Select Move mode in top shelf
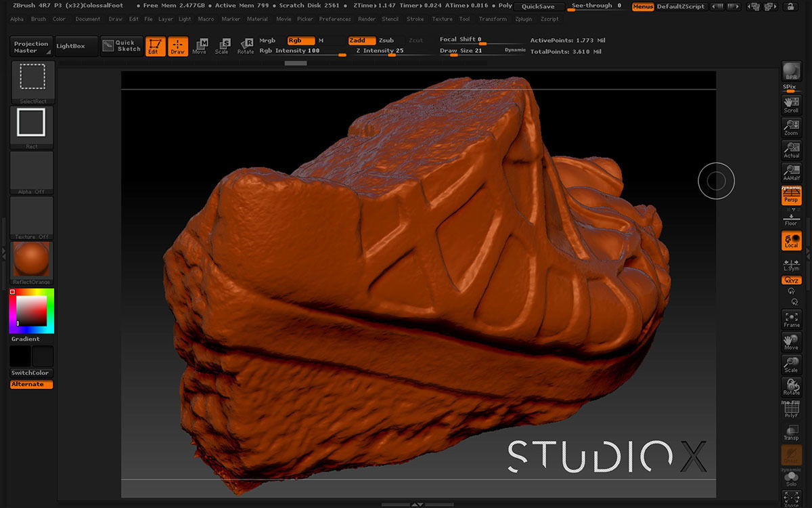The width and height of the screenshot is (812, 508). coord(200,46)
